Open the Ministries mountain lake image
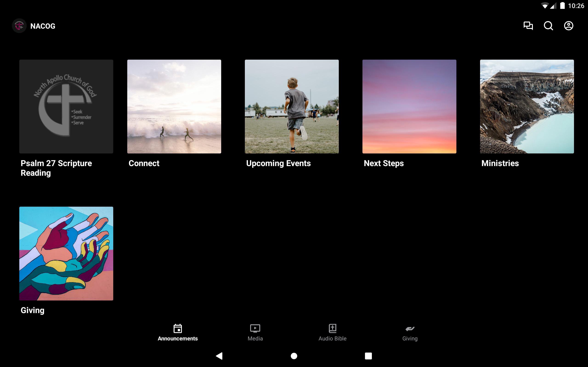588x367 pixels. tap(527, 107)
